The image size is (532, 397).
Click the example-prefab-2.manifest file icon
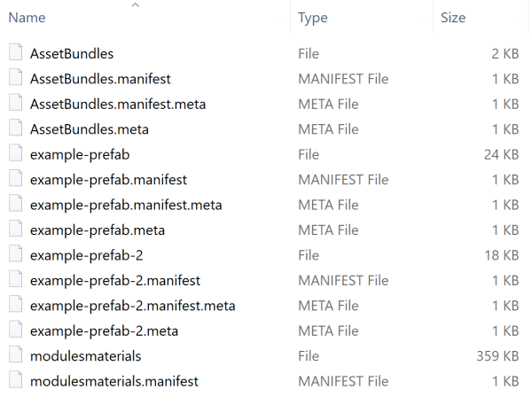click(x=15, y=281)
